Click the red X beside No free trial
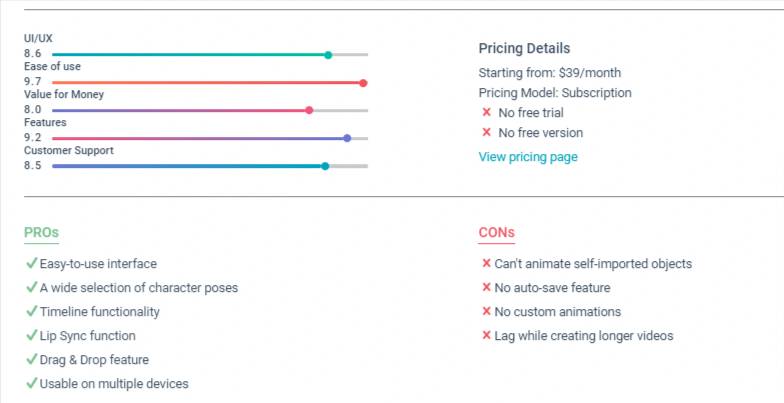This screenshot has width=784, height=403. click(486, 112)
